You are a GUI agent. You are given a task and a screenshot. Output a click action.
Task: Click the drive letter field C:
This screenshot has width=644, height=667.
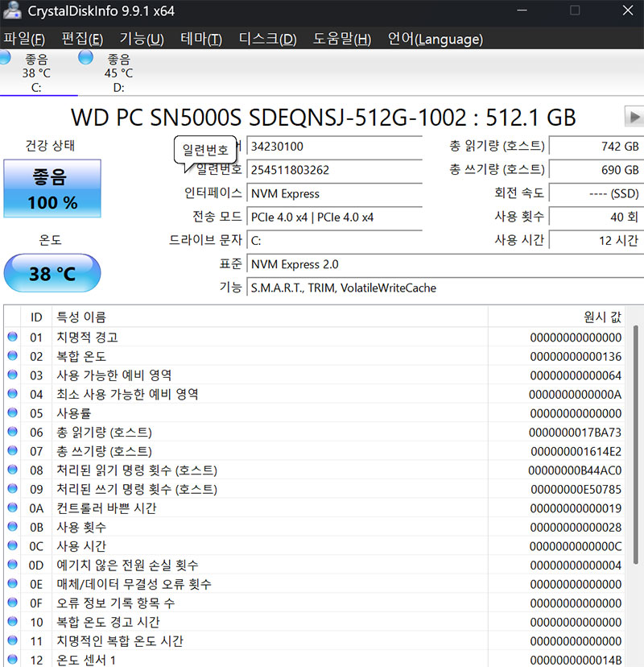tap(335, 241)
